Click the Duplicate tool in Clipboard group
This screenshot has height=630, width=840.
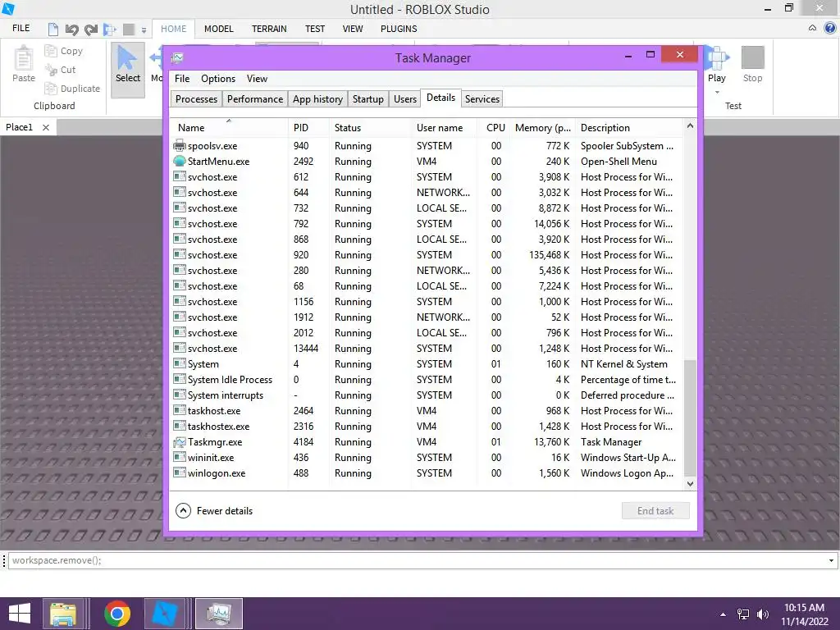(x=72, y=89)
